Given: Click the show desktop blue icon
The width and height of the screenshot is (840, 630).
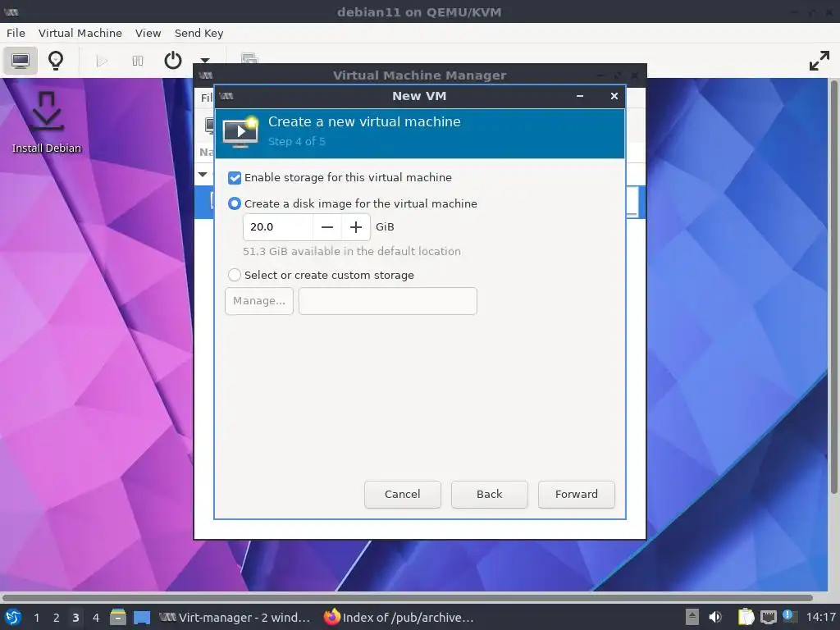Looking at the screenshot, I should click(142, 618).
